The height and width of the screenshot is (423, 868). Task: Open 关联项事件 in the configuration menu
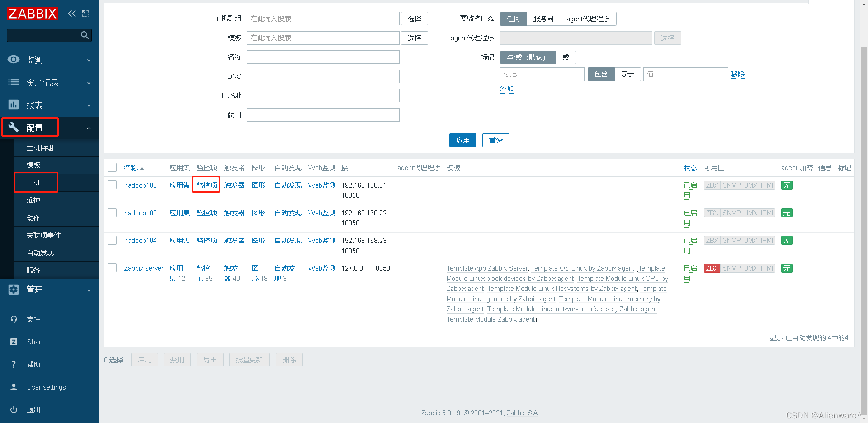(x=56, y=235)
